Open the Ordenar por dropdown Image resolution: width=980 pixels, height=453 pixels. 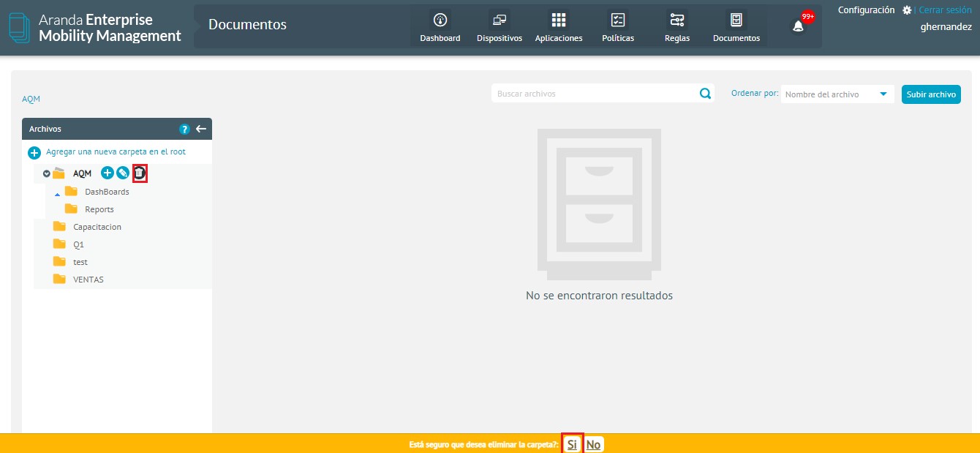pyautogui.click(x=837, y=94)
